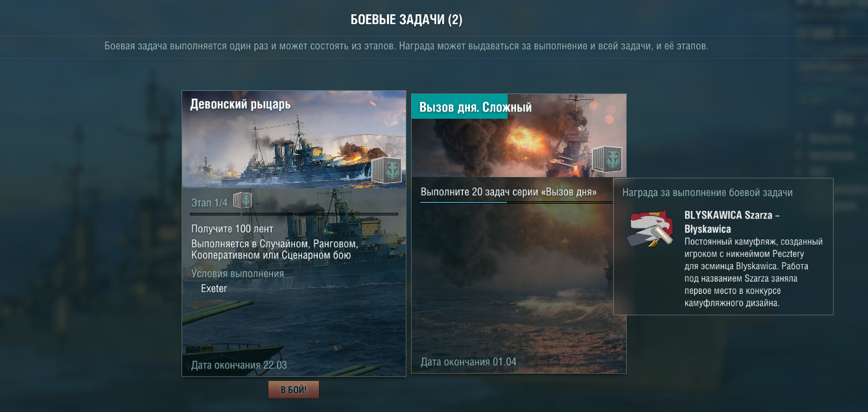Click the container reward icon on Девонский рыцарь card
868x412 pixels.
click(387, 172)
